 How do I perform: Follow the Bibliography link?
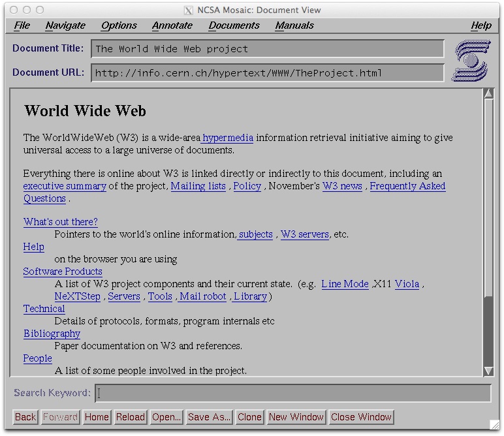point(52,334)
